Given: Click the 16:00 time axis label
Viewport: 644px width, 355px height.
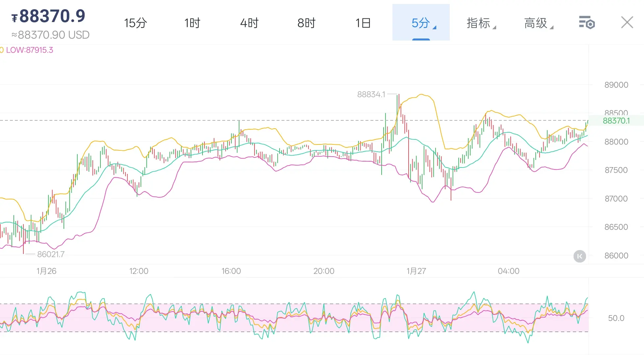Looking at the screenshot, I should [231, 271].
